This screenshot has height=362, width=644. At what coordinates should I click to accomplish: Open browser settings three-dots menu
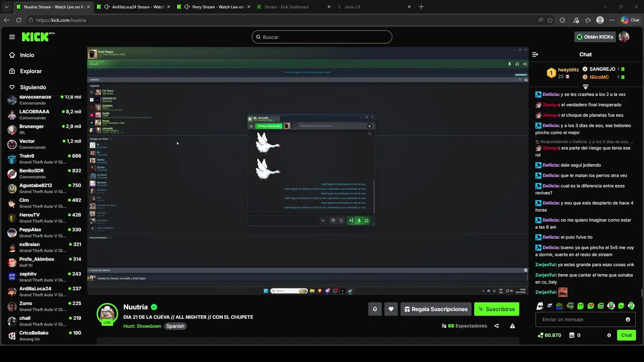coord(612,20)
